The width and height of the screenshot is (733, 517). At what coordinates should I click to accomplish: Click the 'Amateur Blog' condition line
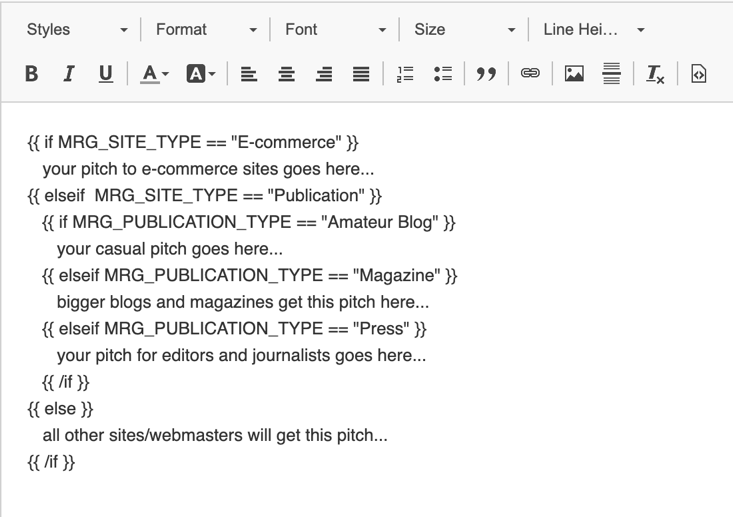[249, 222]
